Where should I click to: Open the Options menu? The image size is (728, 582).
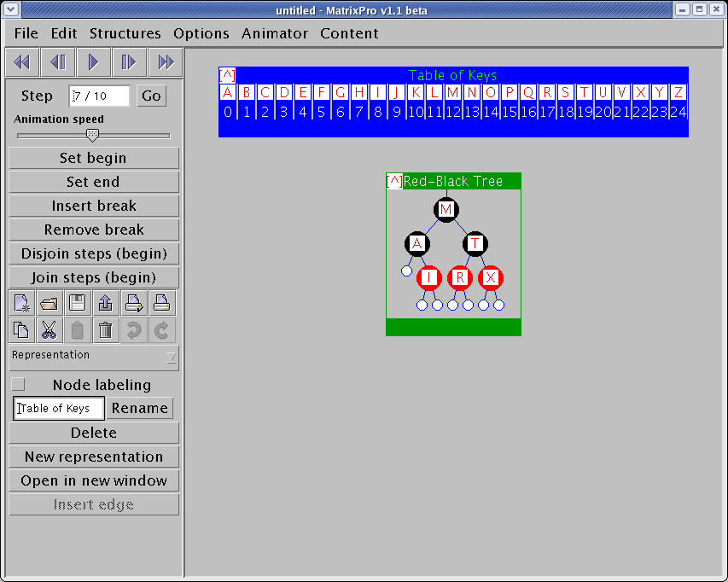(x=201, y=33)
